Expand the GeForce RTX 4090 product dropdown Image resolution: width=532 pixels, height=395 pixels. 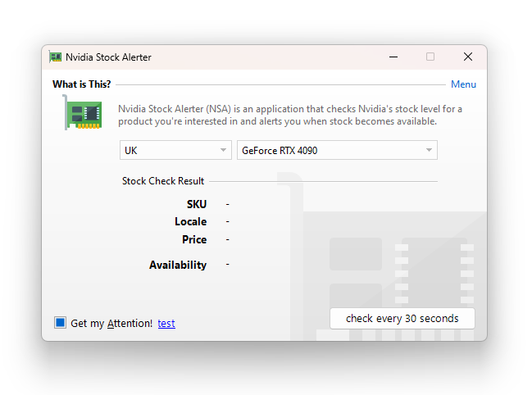337,150
